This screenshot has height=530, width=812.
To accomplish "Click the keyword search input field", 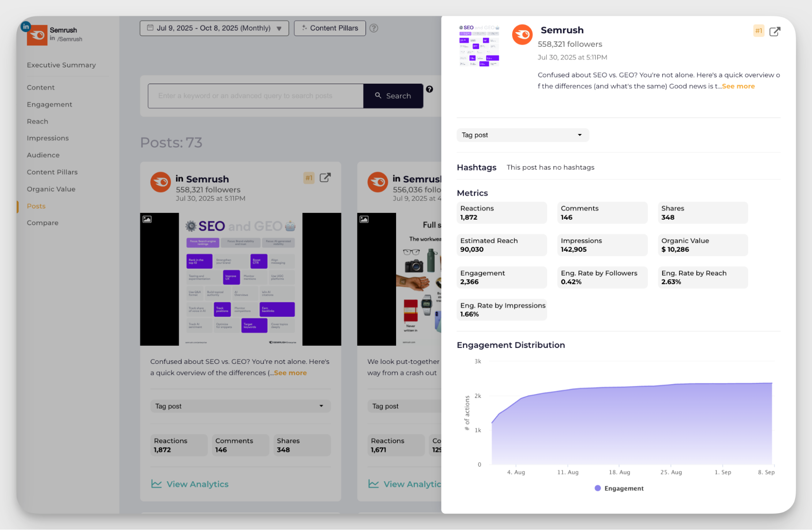I will tap(256, 96).
